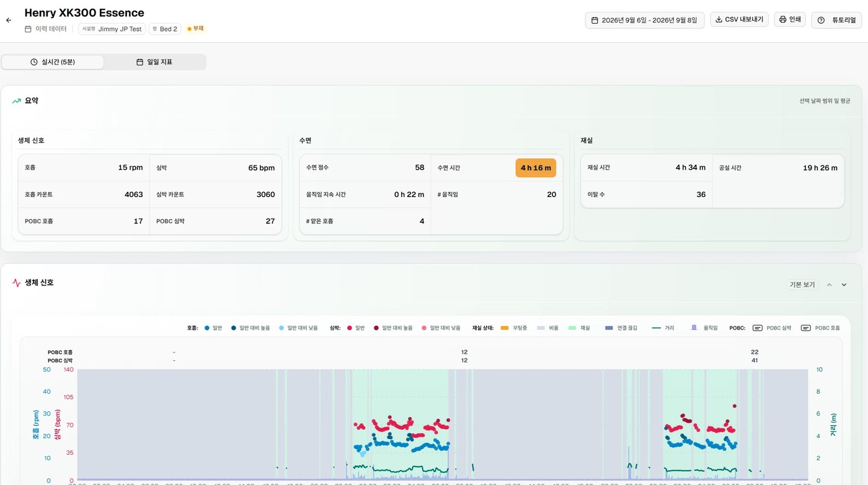
Task: Click the highlighted 4 h 16 m sleep time
Action: point(536,168)
